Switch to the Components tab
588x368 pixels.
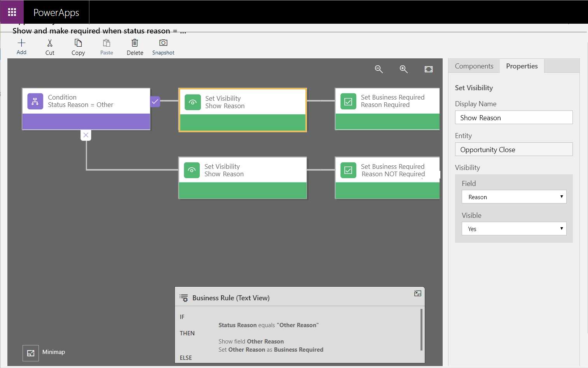click(474, 66)
